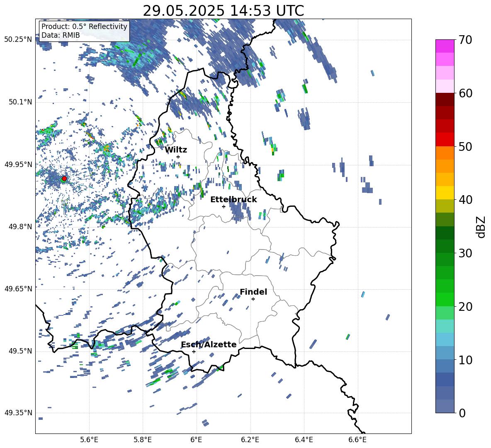This screenshot has height=448, width=491.
Task: Click the red radar site marker
Action: [64, 179]
